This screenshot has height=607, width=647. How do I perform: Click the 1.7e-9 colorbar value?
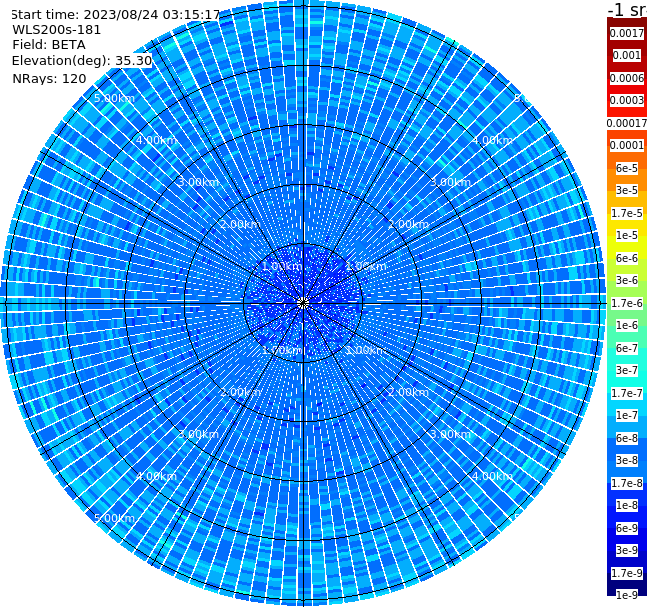tap(627, 573)
